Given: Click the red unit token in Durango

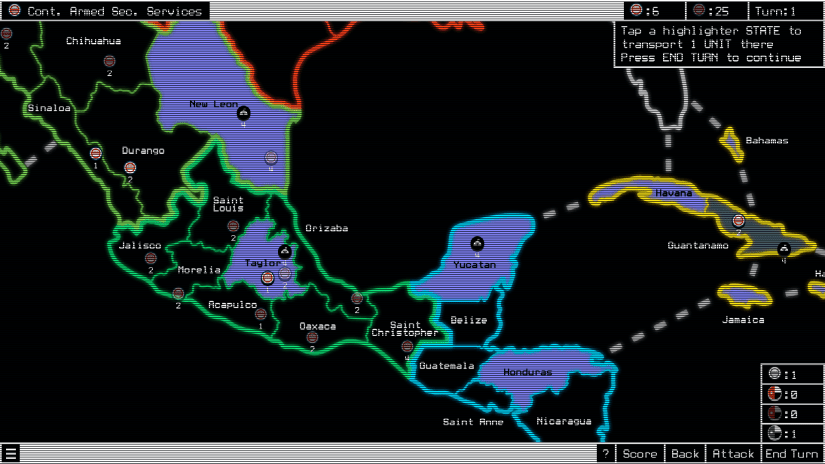Looking at the screenshot, I should point(130,168).
